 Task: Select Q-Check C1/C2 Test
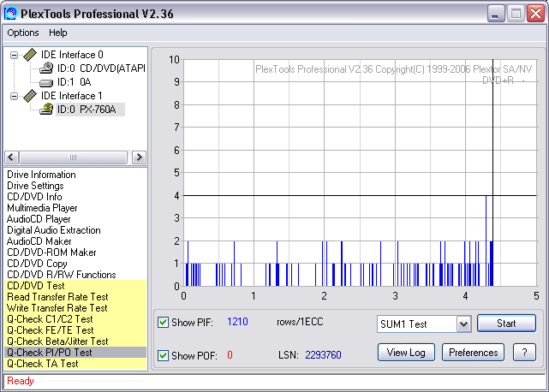pyautogui.click(x=75, y=319)
